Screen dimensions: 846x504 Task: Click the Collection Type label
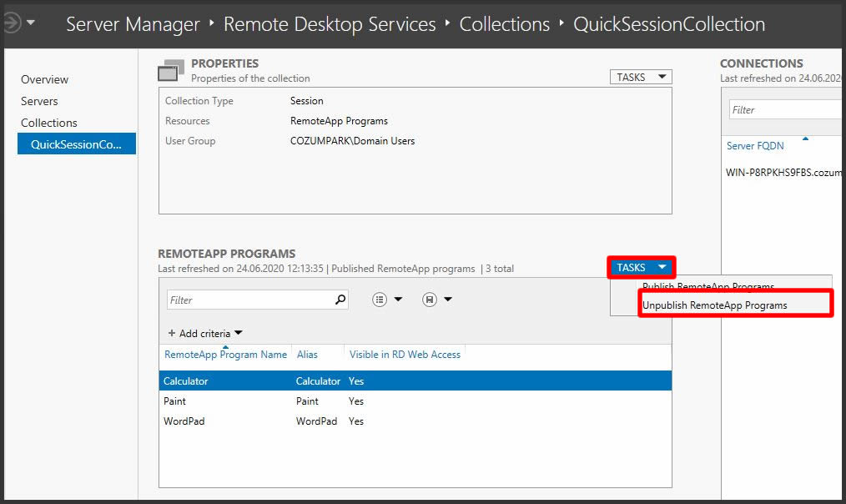click(x=199, y=101)
